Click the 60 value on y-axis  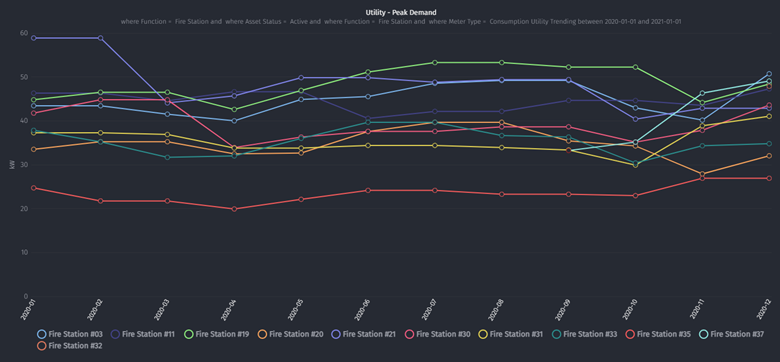(x=24, y=33)
